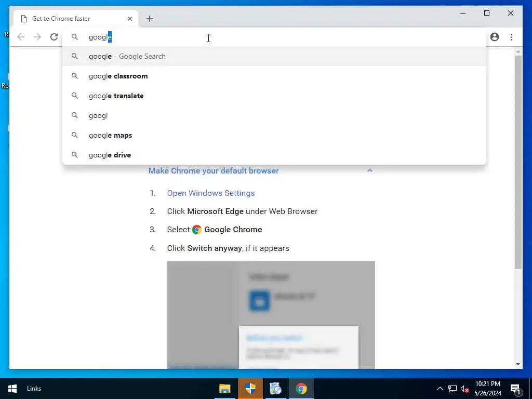Choose 'google maps' suggestion
This screenshot has height=399, width=532.
tap(274, 135)
